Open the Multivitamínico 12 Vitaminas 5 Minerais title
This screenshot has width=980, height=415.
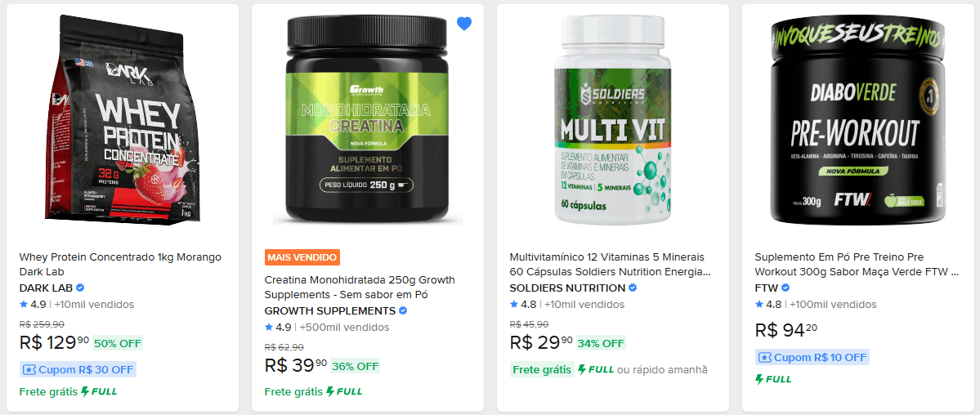(x=611, y=265)
